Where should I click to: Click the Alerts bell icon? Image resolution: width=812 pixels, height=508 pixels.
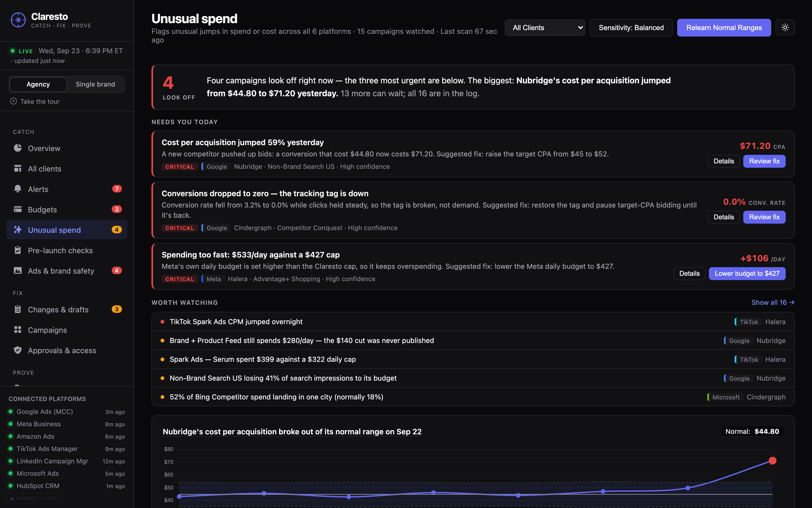tap(18, 189)
